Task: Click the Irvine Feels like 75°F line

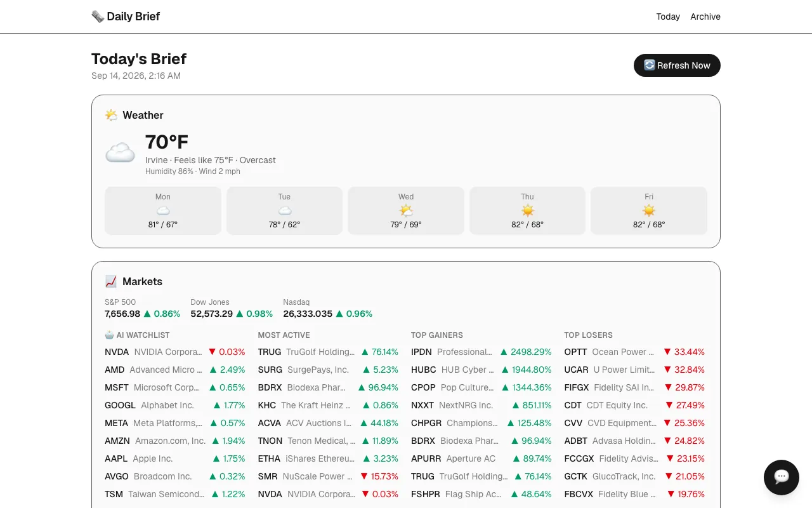Action: coord(211,160)
